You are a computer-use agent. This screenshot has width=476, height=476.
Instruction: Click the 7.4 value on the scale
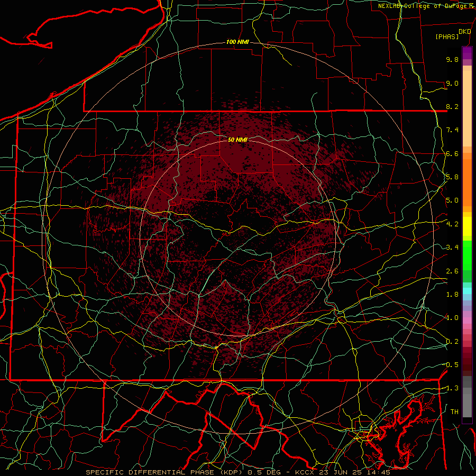coord(452,130)
